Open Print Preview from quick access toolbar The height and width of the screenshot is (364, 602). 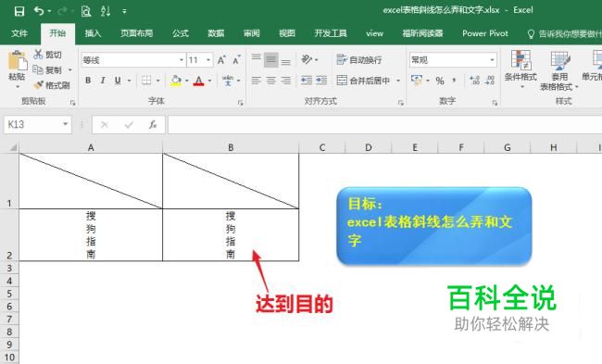point(85,11)
